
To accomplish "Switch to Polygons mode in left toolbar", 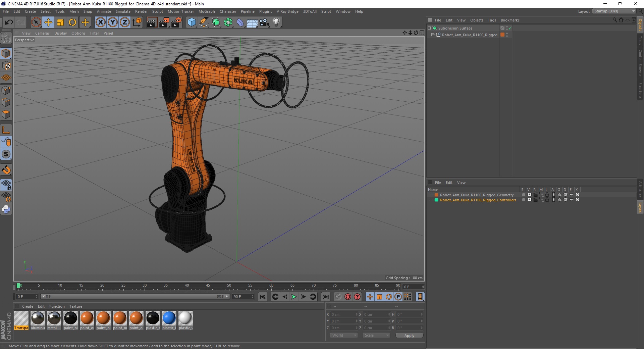I will [6, 114].
